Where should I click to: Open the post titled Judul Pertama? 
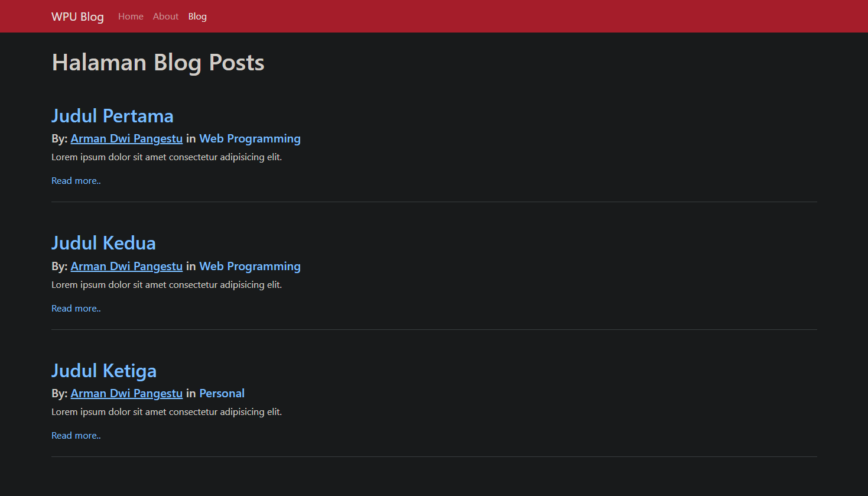tap(112, 116)
